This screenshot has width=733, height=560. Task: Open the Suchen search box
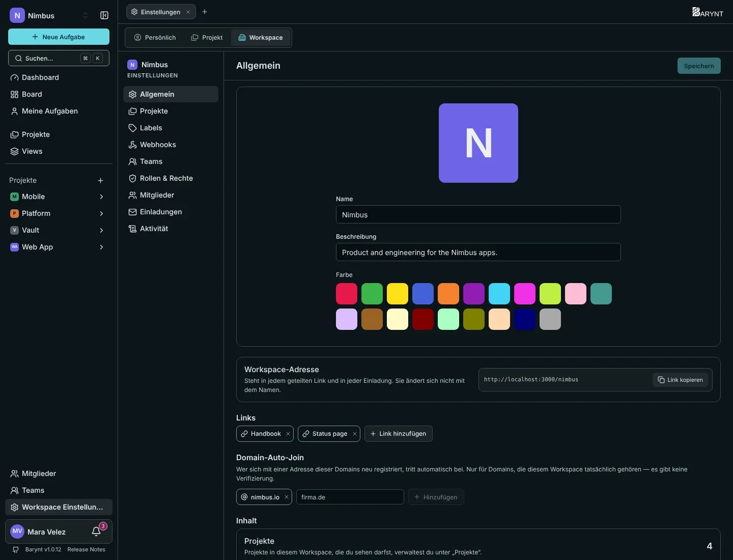(x=59, y=58)
